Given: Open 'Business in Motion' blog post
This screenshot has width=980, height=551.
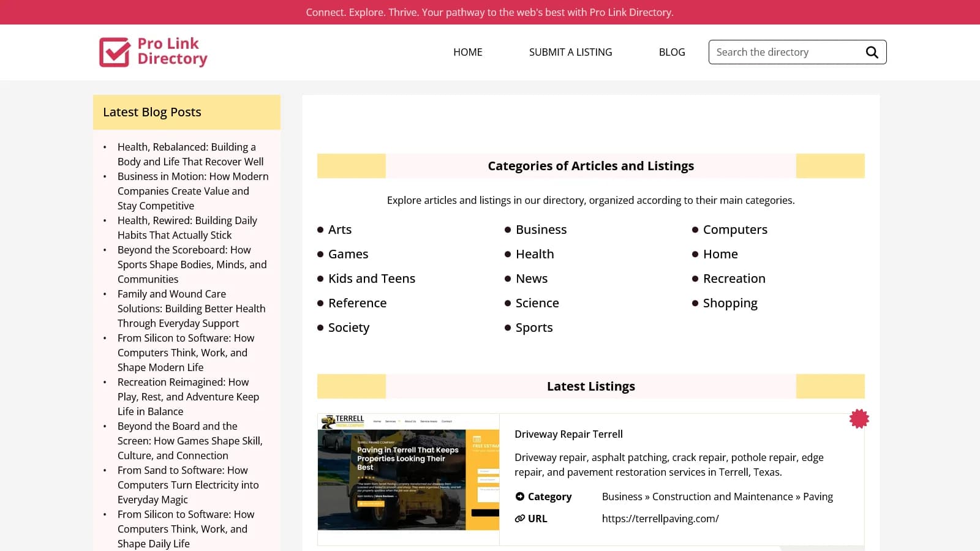Looking at the screenshot, I should pyautogui.click(x=193, y=191).
